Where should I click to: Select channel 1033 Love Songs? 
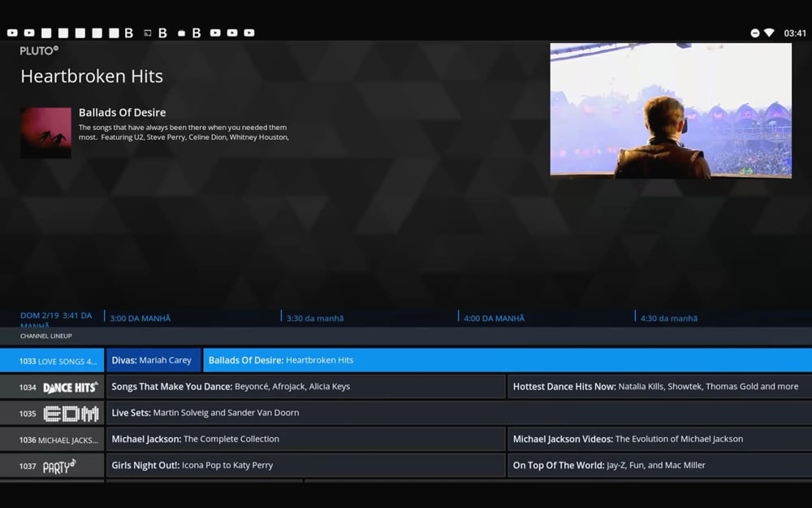pos(52,360)
